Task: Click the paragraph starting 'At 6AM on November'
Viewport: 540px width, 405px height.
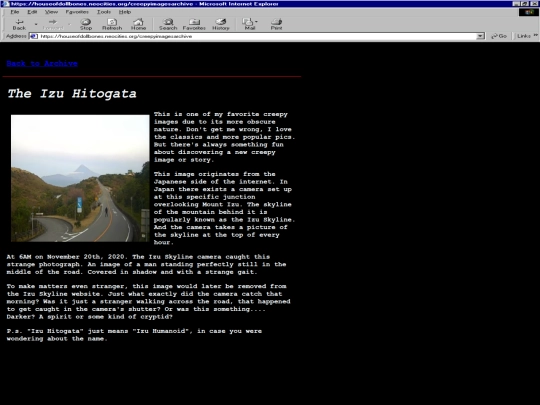Action: [x=146, y=264]
